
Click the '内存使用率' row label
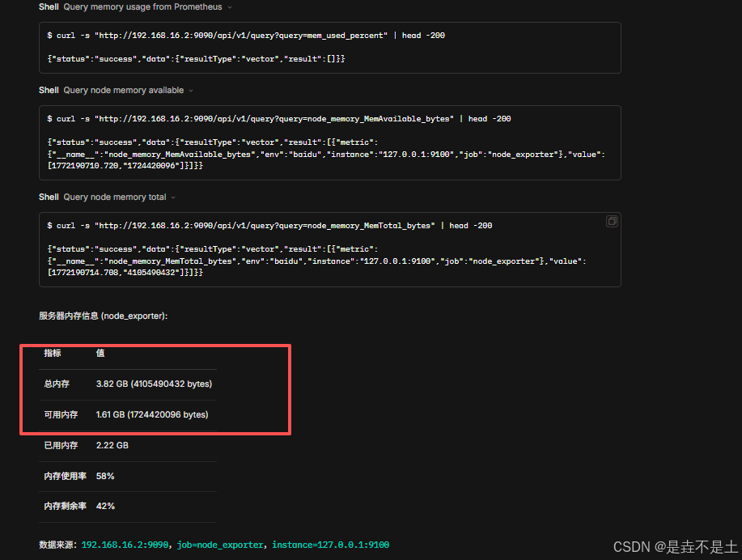(x=66, y=476)
